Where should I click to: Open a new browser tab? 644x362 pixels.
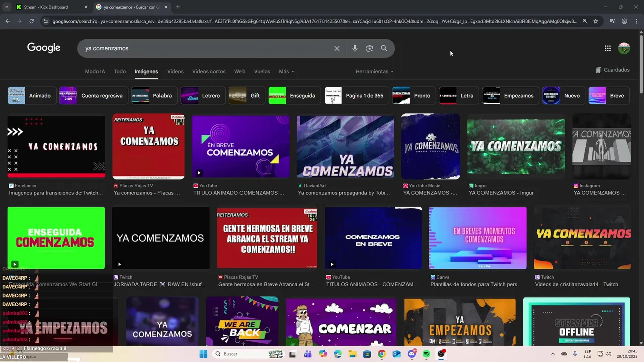pos(178,7)
